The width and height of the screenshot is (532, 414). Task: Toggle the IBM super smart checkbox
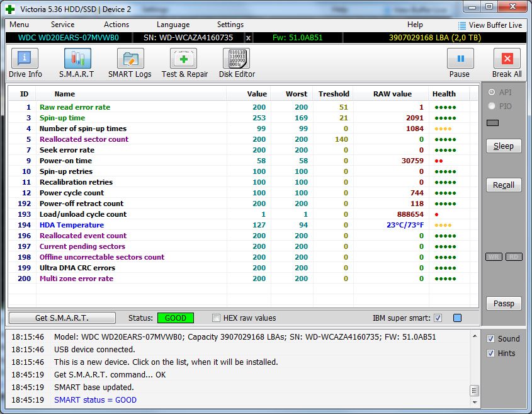[x=438, y=318]
